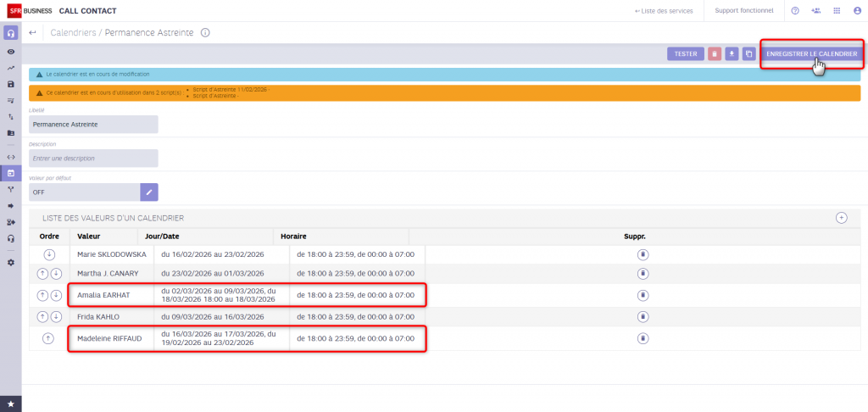The image size is (868, 412).
Task: Open the Liste des services link
Action: 664,11
